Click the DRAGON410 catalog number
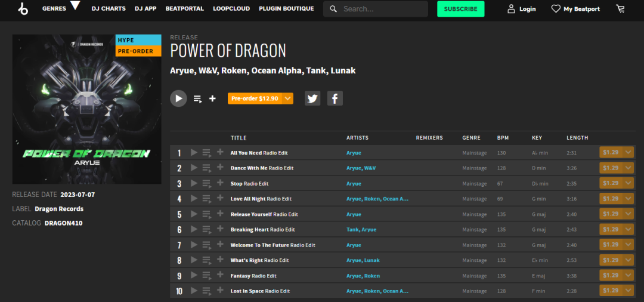 pyautogui.click(x=64, y=223)
